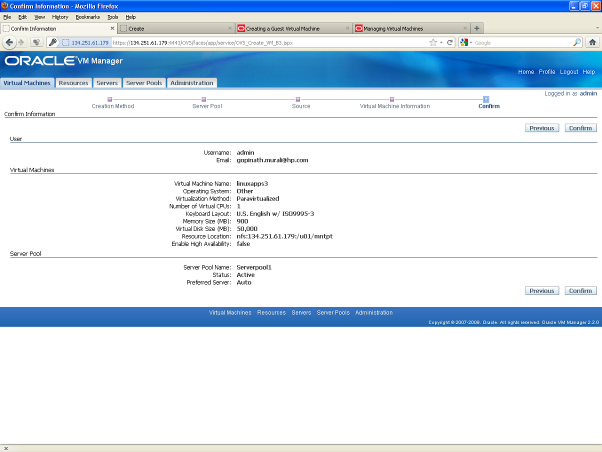Go back with the browser Back arrow
This screenshot has height=452, width=602.
9,43
